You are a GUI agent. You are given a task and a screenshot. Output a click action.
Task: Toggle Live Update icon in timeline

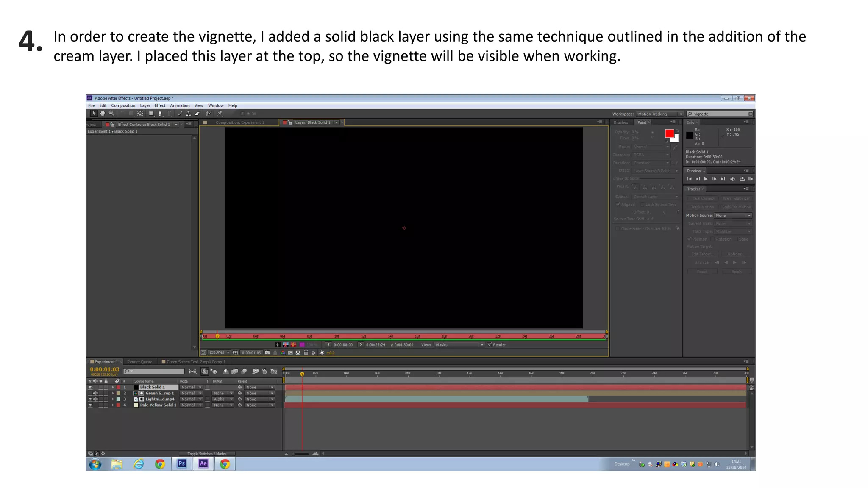[204, 372]
